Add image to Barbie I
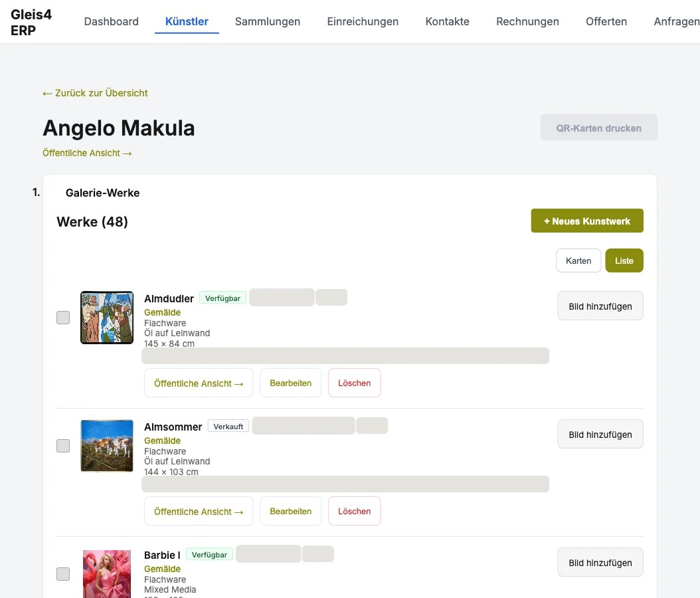This screenshot has width=700, height=598. [x=600, y=563]
